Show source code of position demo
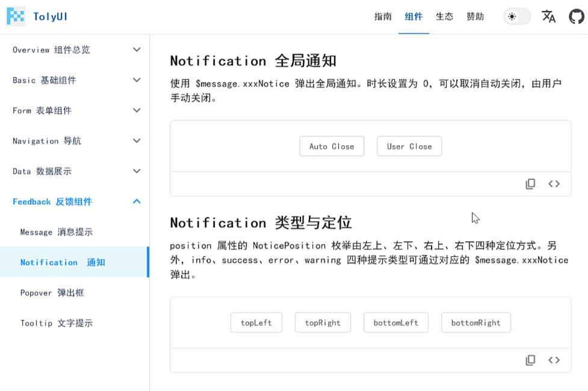The image size is (588, 391). [554, 360]
